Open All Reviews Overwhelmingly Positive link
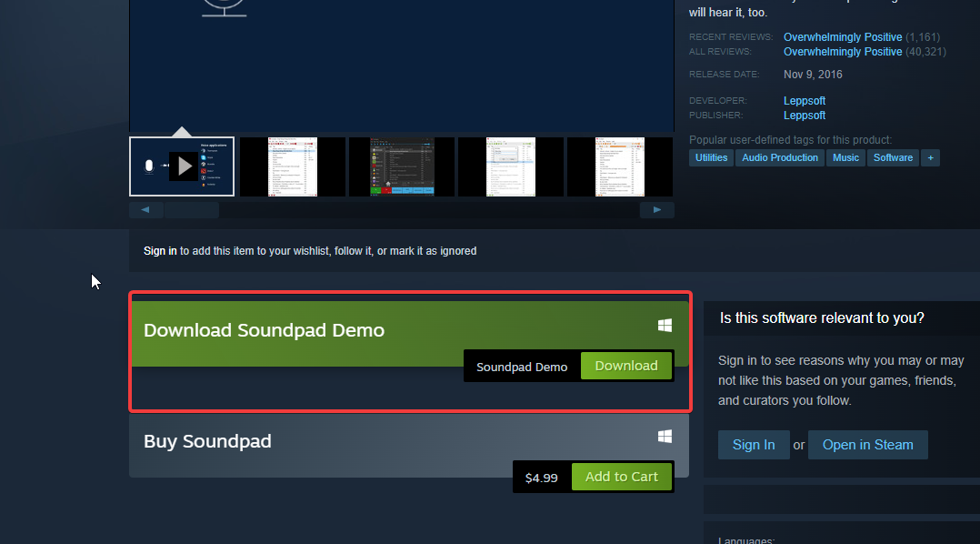The height and width of the screenshot is (544, 980). [843, 51]
